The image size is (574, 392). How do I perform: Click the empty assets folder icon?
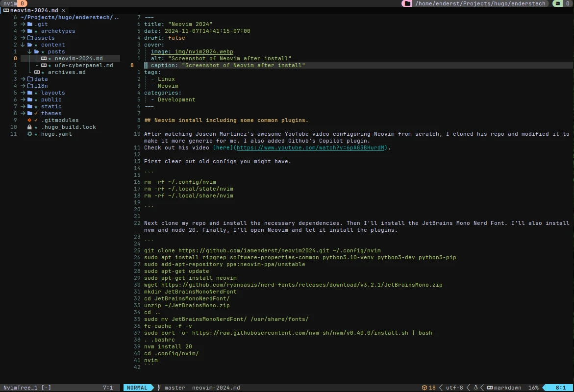[x=30, y=38]
